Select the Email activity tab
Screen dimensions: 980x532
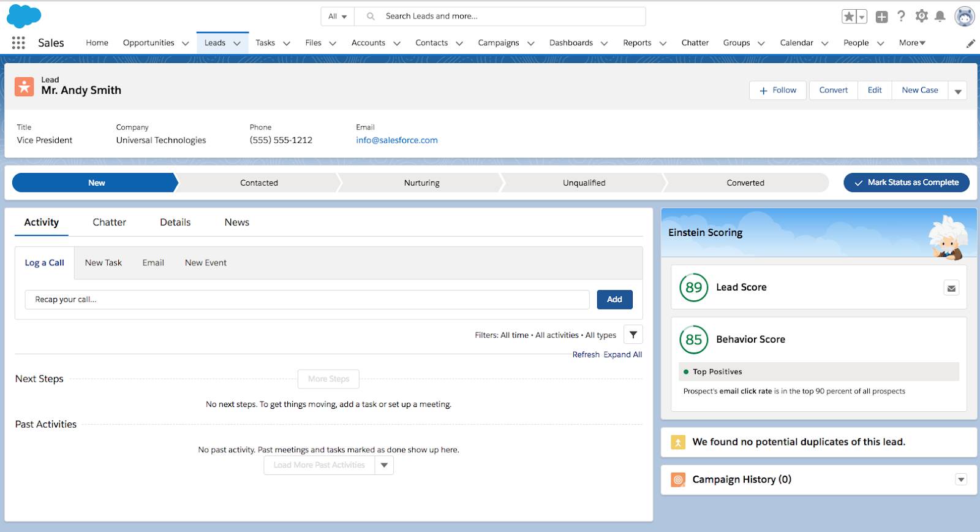pyautogui.click(x=153, y=263)
